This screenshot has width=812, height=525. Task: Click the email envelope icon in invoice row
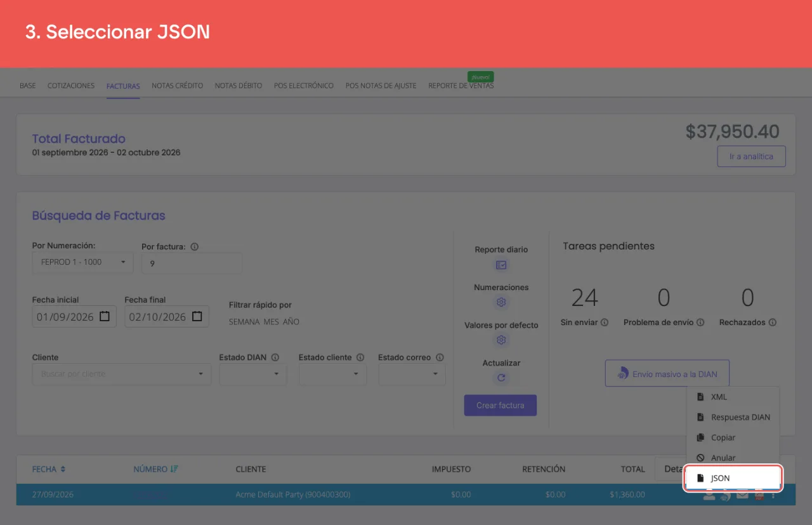point(742,495)
